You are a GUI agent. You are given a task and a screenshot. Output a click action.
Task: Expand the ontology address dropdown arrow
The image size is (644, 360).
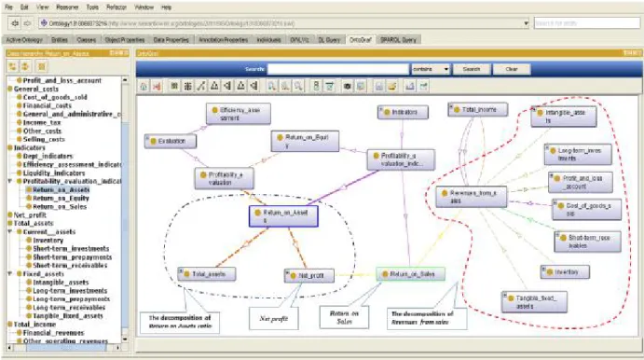(x=526, y=23)
